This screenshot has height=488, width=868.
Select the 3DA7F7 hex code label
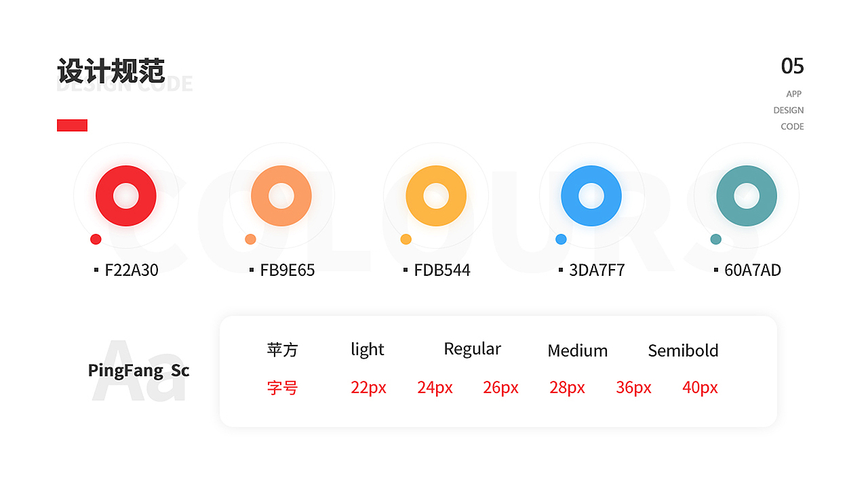tap(597, 270)
